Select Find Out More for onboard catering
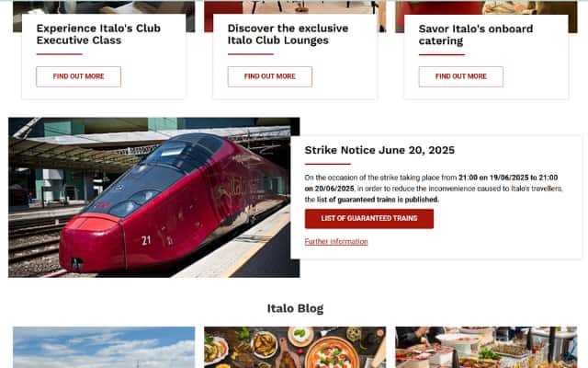Screen dimensions: 588x368 461,76
